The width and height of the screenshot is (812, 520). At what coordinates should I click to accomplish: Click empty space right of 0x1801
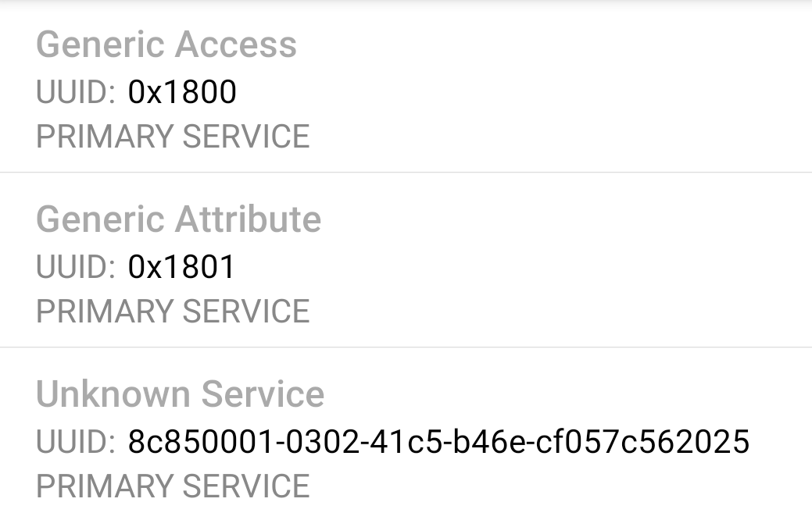pos(508,267)
